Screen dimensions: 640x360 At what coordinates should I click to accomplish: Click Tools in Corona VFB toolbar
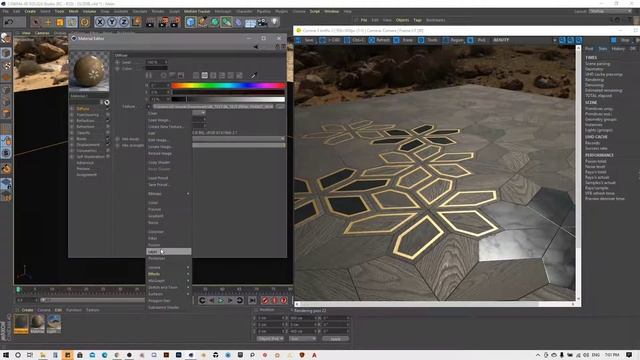coord(428,40)
